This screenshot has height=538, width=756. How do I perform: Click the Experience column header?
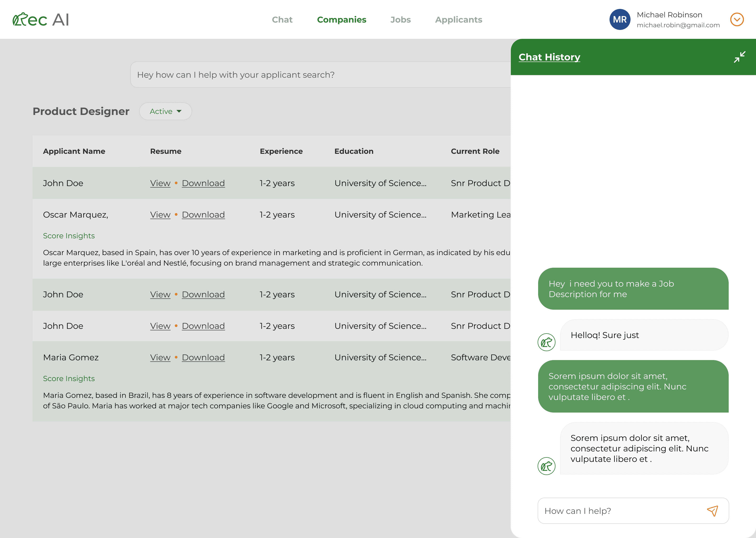[x=281, y=151]
